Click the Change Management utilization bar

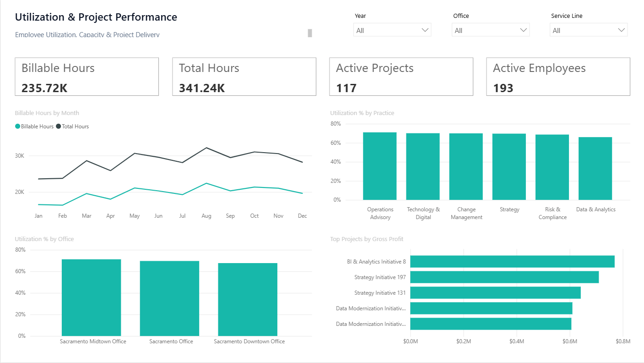click(466, 166)
